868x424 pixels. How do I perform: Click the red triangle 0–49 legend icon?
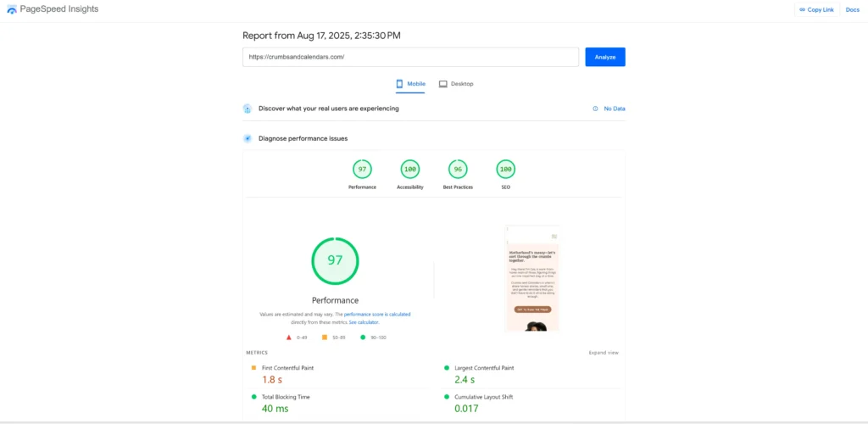288,338
